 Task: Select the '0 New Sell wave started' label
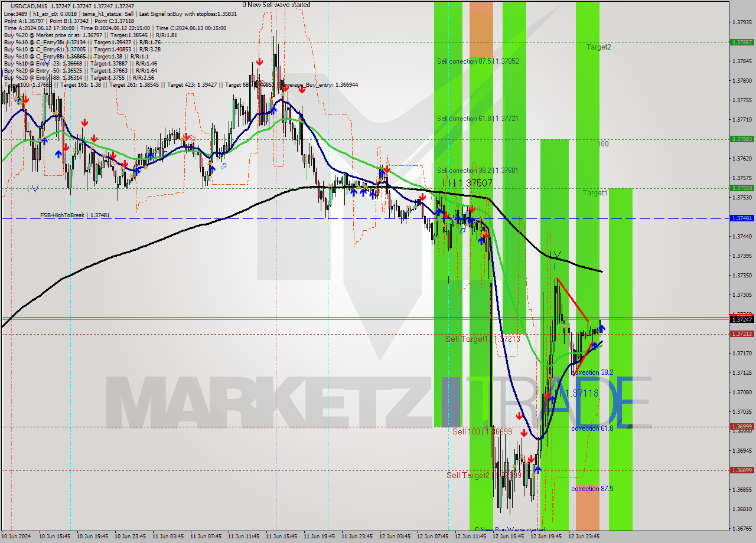click(x=276, y=5)
